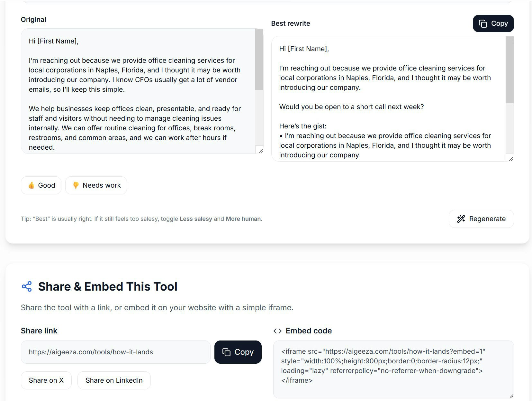Click the thumbs-up emoji on the Good button
The height and width of the screenshot is (401, 532).
tap(31, 185)
